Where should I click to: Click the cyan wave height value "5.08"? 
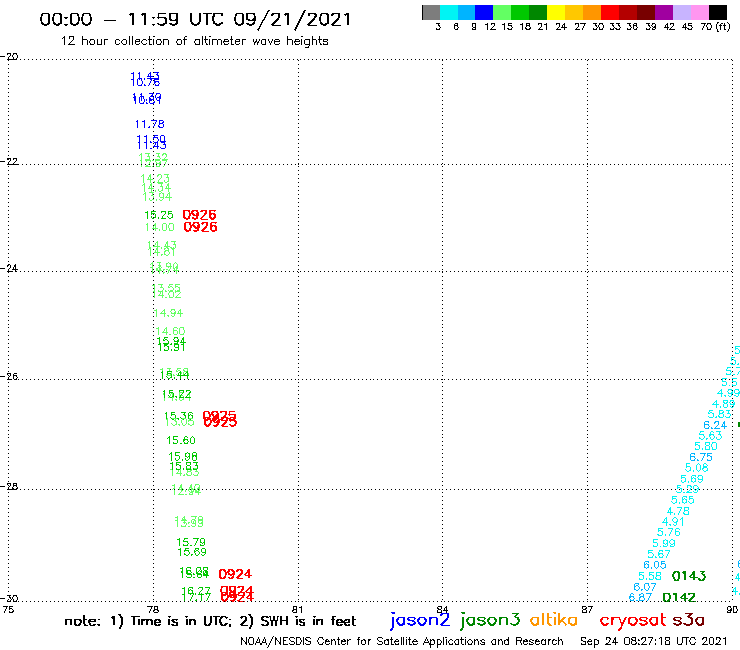[697, 468]
